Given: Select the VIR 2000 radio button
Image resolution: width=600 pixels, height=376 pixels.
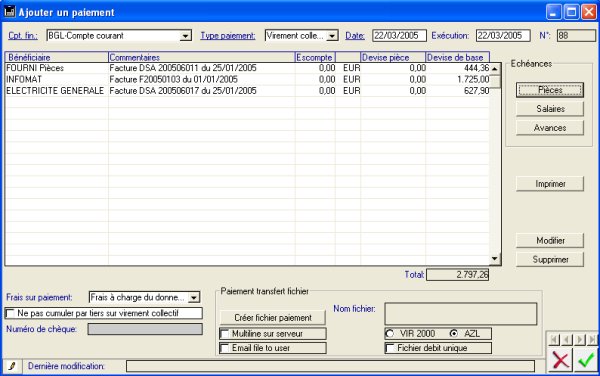Looking at the screenshot, I should click(390, 334).
